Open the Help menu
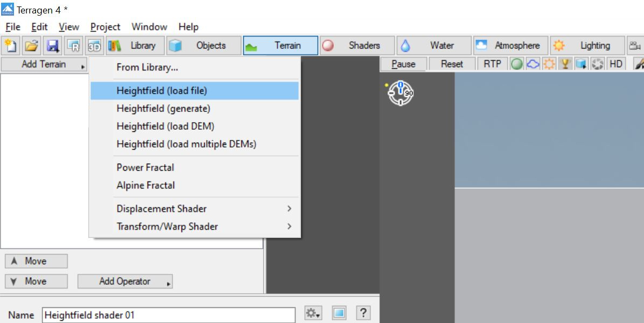The image size is (644, 323). [188, 27]
